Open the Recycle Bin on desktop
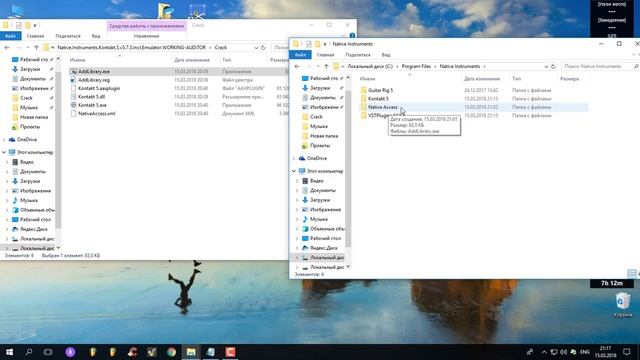This screenshot has height=360, width=640. point(622,304)
